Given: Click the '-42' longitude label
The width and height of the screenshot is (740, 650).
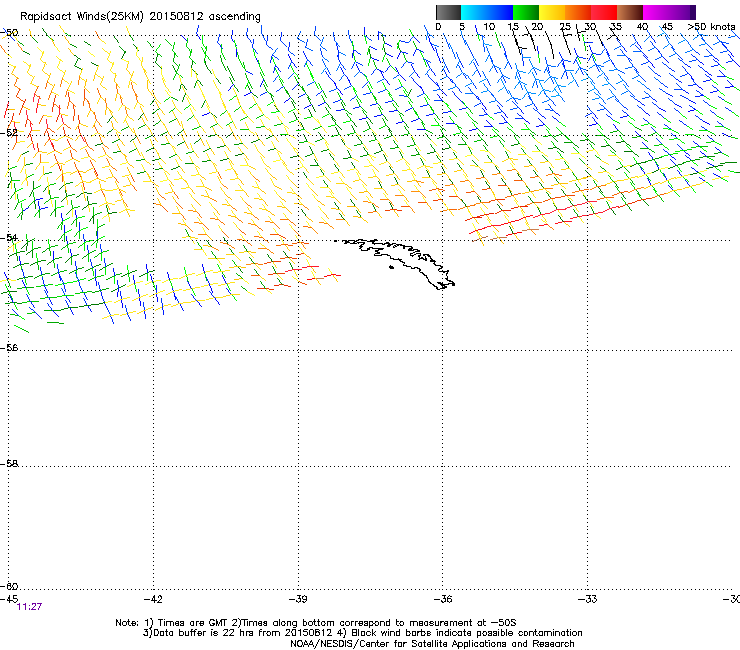Looking at the screenshot, I should coord(153,599).
